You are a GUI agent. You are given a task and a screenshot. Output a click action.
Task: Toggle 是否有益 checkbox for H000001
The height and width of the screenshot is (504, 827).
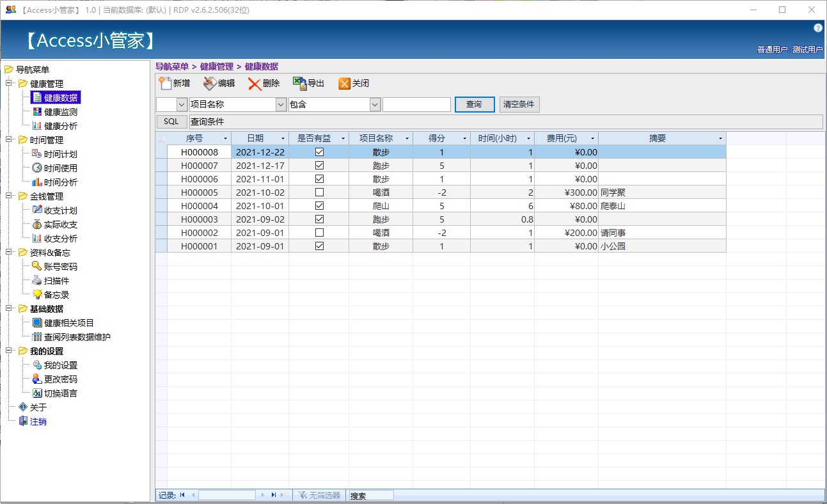pyautogui.click(x=319, y=246)
